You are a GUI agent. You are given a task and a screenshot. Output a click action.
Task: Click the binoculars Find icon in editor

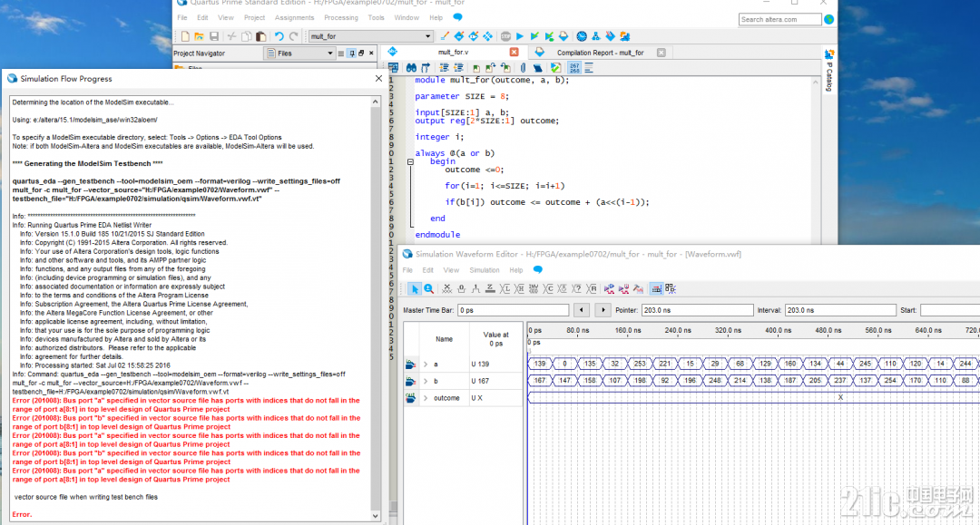pyautogui.click(x=411, y=67)
